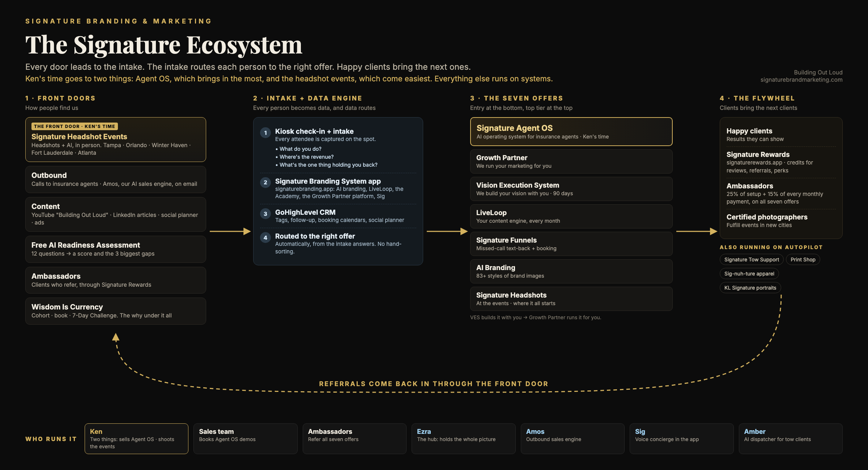Click the Print Shop pill
Viewport: 868px width, 470px height.
click(803, 260)
